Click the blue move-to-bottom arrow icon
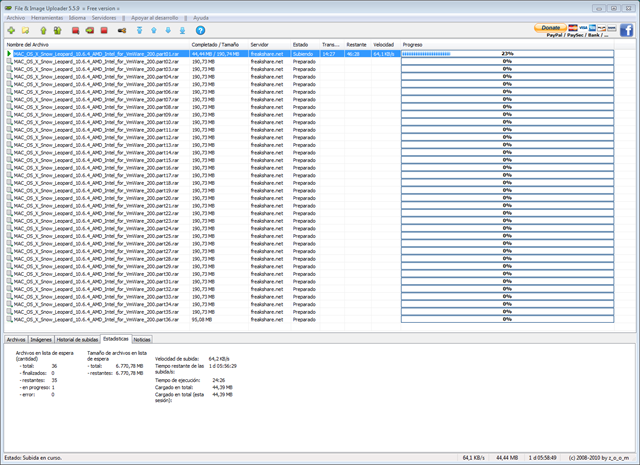Image resolution: width=640 pixels, height=465 pixels. point(182,30)
